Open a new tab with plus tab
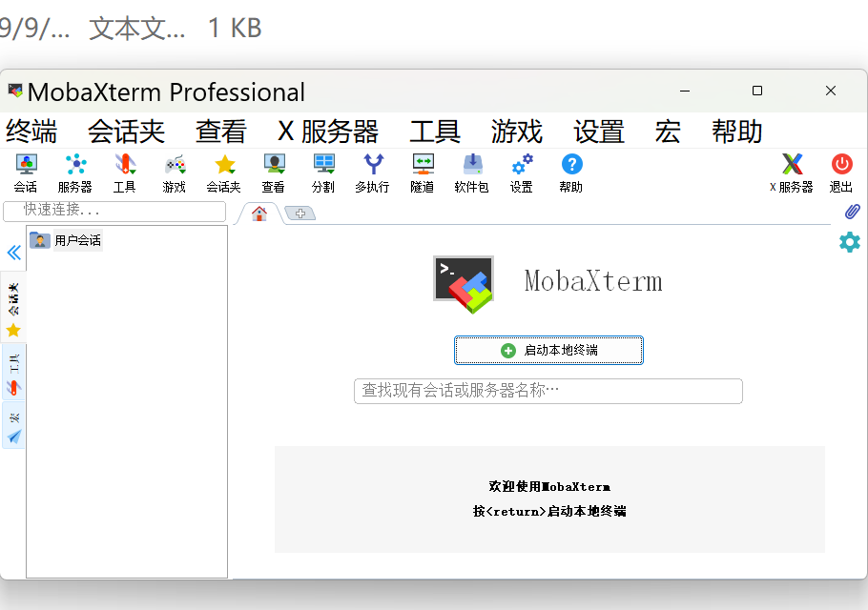The image size is (868, 610). coord(300,213)
